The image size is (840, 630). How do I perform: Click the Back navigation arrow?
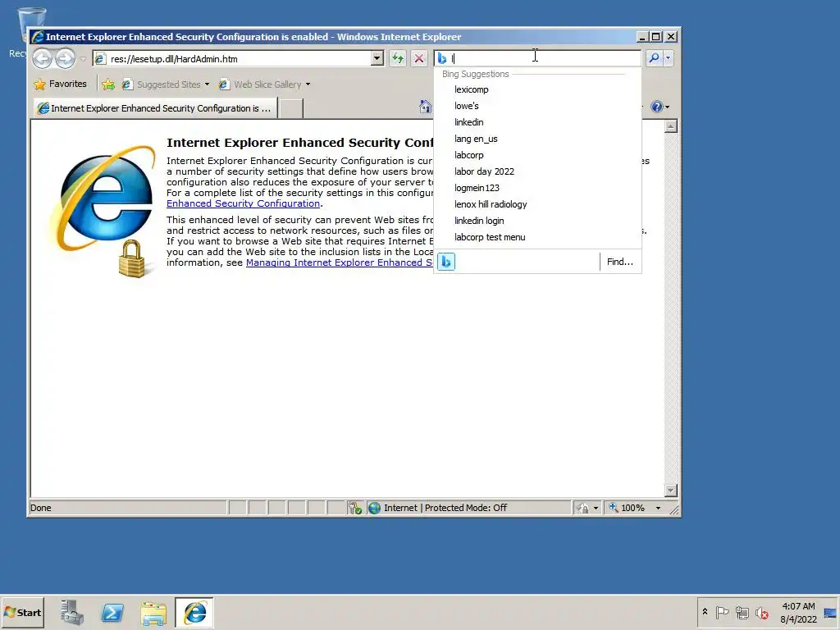43,58
